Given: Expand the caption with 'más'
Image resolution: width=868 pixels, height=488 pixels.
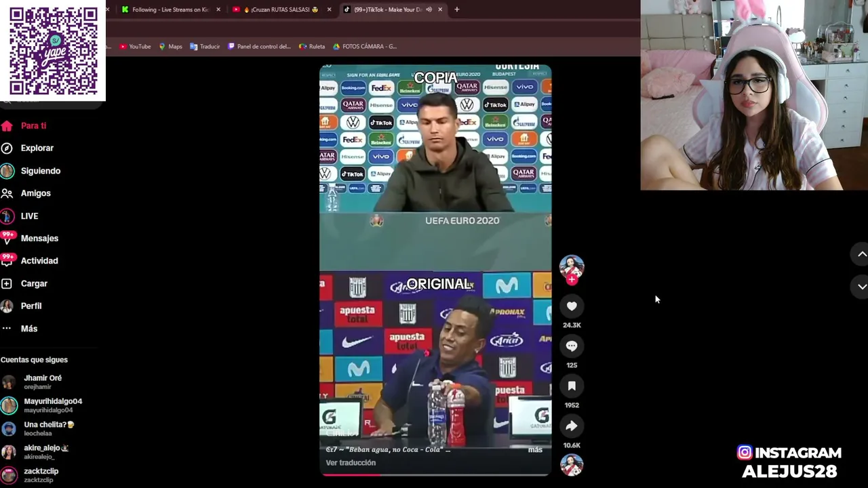Looking at the screenshot, I should click(535, 449).
